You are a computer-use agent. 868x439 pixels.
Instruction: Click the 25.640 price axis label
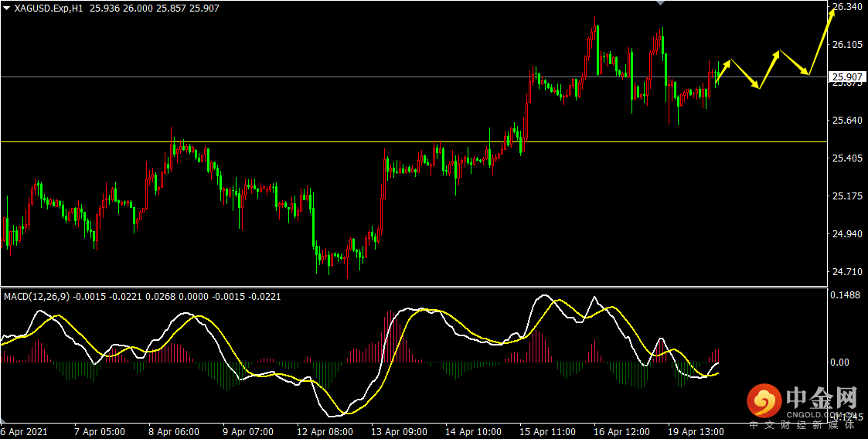(x=848, y=121)
